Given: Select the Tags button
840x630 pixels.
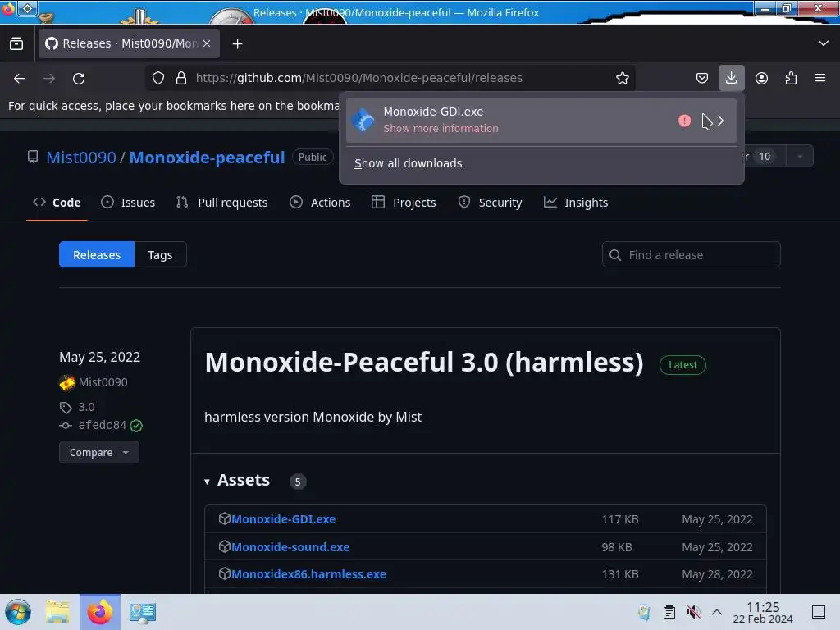Looking at the screenshot, I should point(160,254).
